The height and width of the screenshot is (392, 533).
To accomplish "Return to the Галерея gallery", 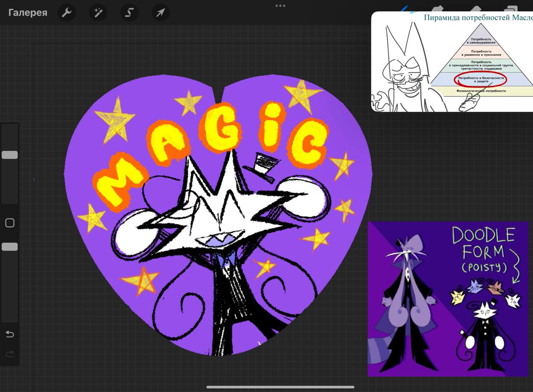I will (27, 12).
